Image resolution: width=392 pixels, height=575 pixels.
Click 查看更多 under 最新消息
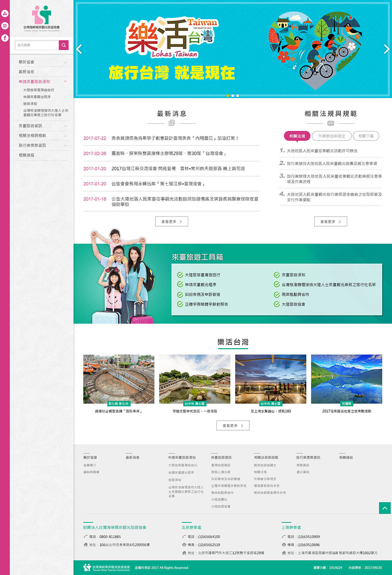click(171, 222)
